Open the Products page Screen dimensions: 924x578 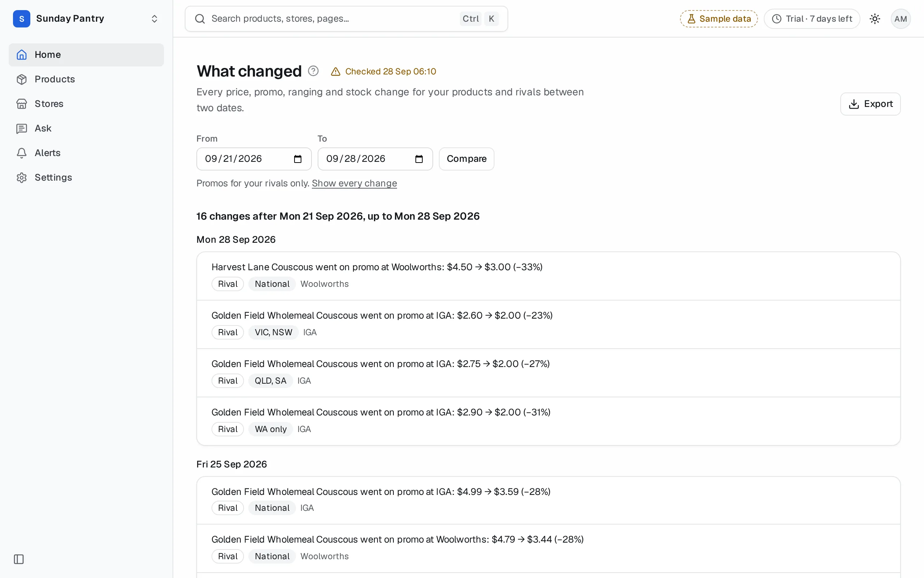coord(86,79)
